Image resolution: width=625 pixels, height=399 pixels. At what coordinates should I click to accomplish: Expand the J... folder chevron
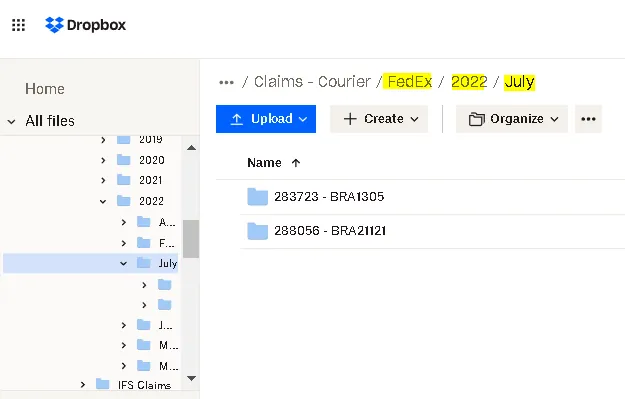click(124, 325)
